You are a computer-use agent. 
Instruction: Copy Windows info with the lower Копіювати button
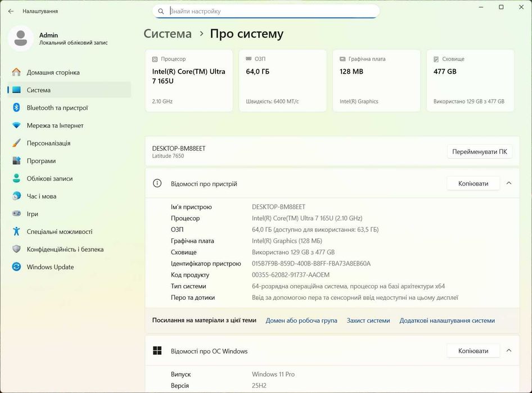474,351
